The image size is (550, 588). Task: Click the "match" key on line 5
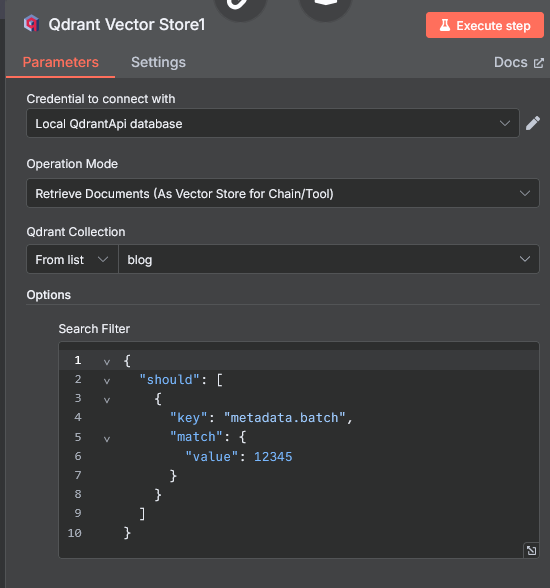click(x=196, y=436)
